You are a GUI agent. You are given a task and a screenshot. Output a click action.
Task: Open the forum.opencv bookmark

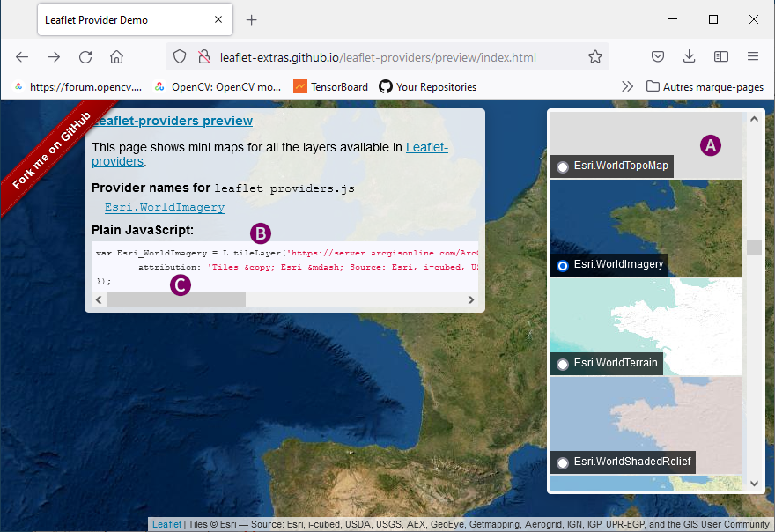(78, 87)
